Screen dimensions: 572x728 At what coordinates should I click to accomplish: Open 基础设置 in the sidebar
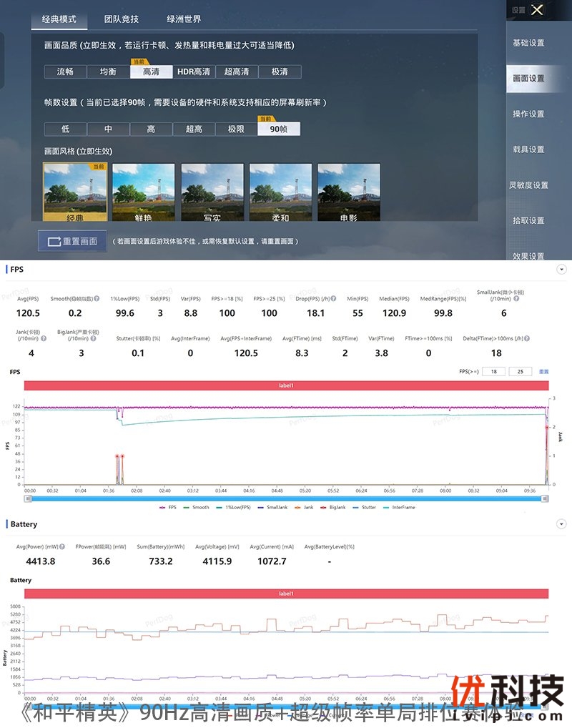[x=528, y=43]
